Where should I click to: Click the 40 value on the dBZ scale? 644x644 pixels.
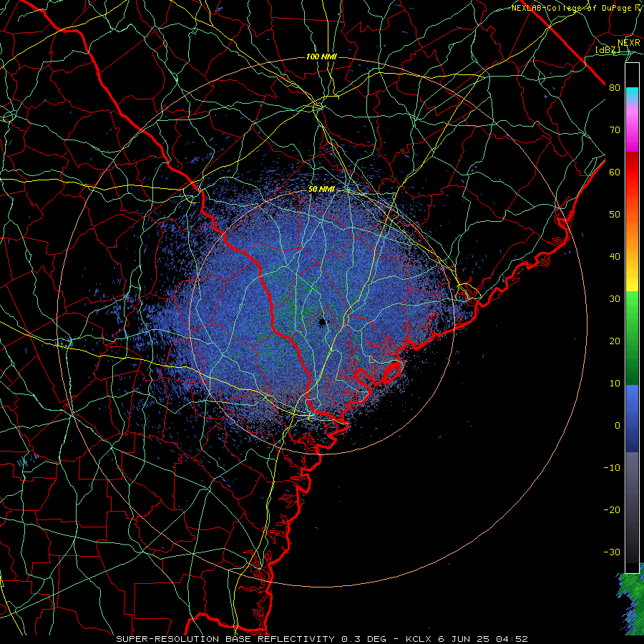click(615, 257)
